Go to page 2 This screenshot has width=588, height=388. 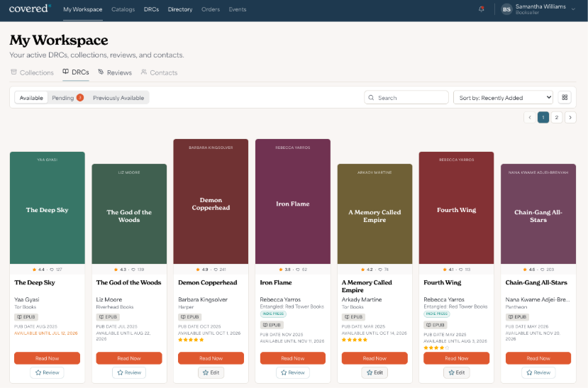[x=557, y=117]
